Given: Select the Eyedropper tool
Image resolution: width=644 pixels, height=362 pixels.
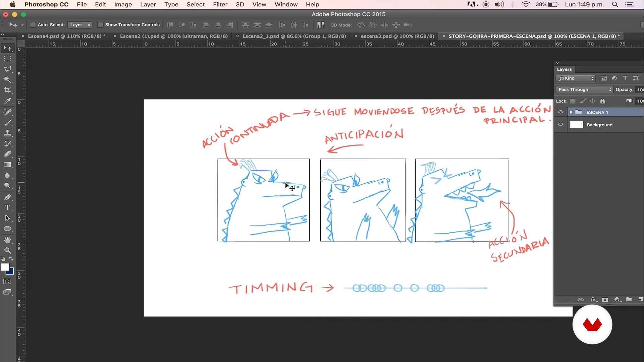Looking at the screenshot, I should [x=8, y=101].
